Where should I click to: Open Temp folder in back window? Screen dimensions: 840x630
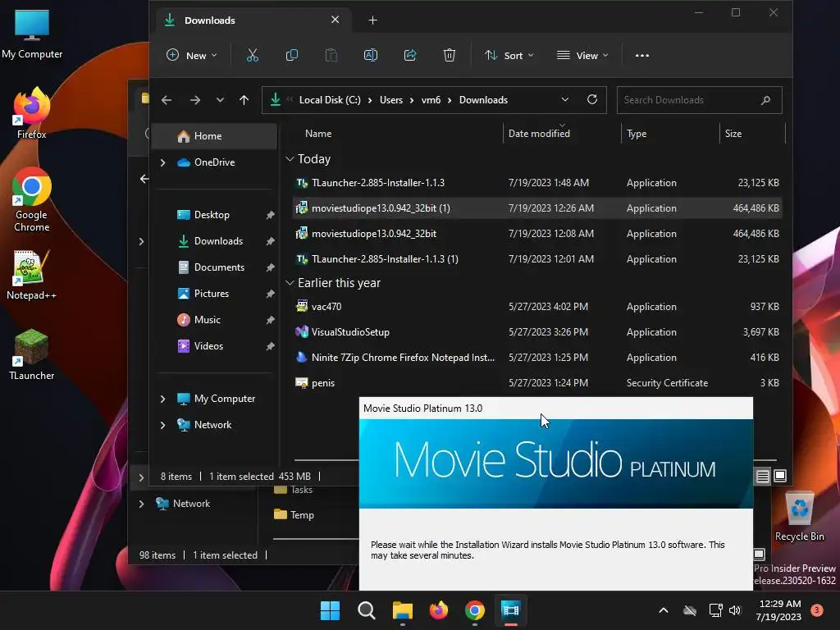294,515
